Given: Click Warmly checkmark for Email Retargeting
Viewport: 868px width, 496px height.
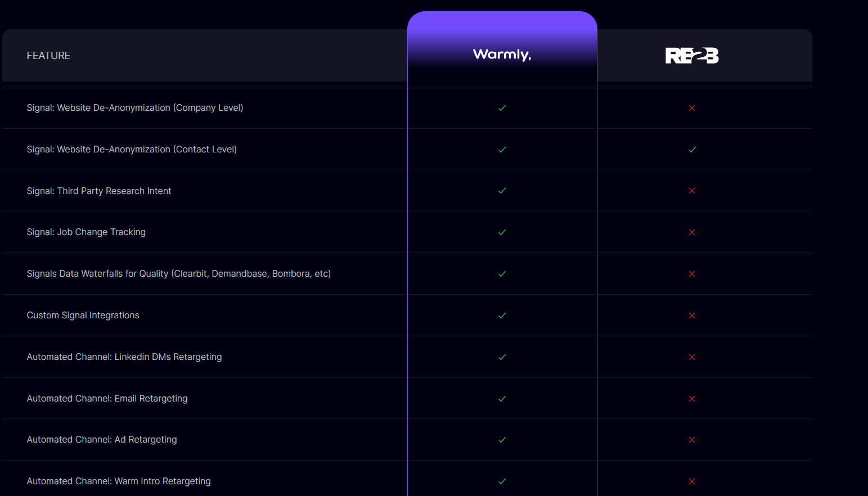Looking at the screenshot, I should coord(502,399).
